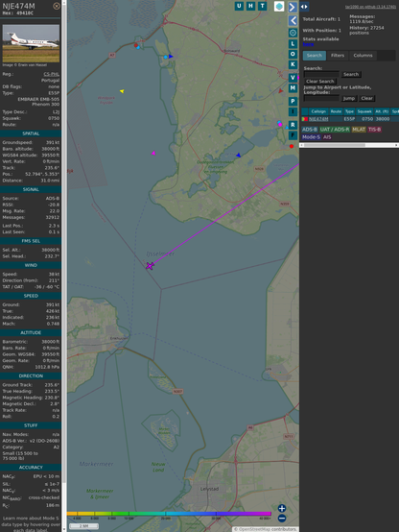Open the stats available 'here' link

[x=308, y=44]
